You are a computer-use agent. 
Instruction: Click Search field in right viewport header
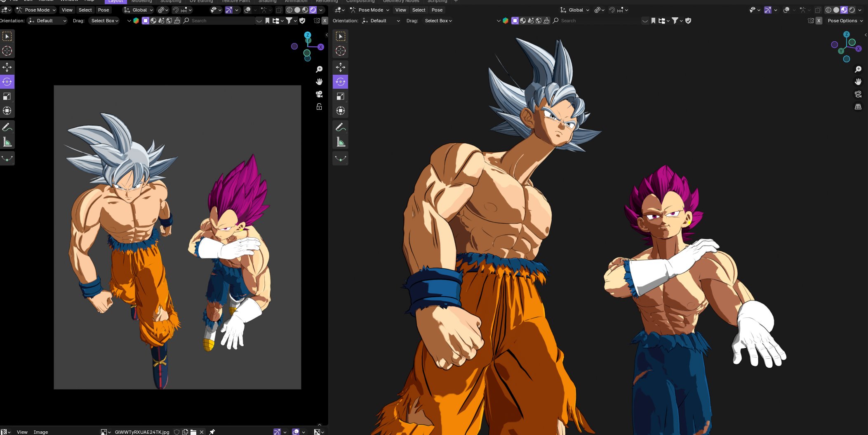pyautogui.click(x=596, y=21)
